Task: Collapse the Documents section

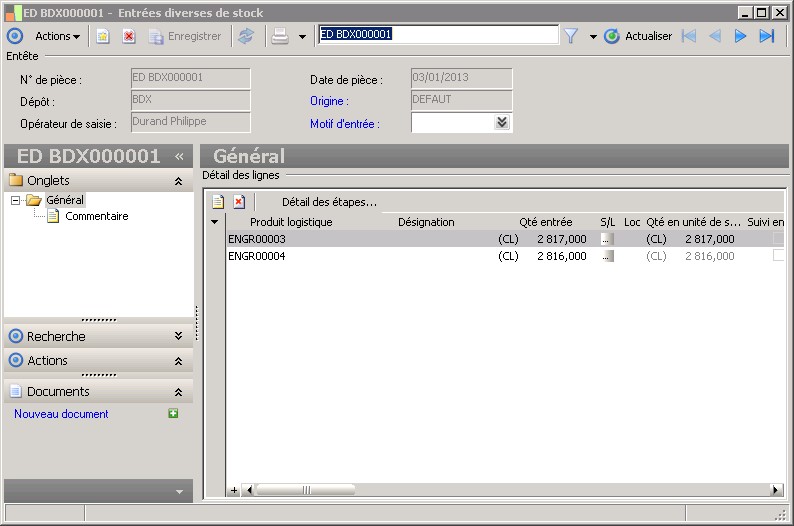Action: click(x=178, y=392)
